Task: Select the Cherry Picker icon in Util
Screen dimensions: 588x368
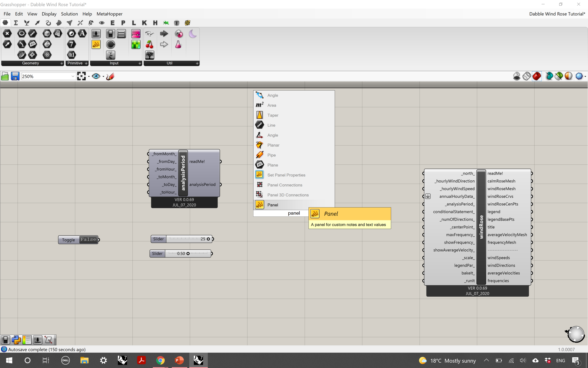Action: click(x=150, y=44)
